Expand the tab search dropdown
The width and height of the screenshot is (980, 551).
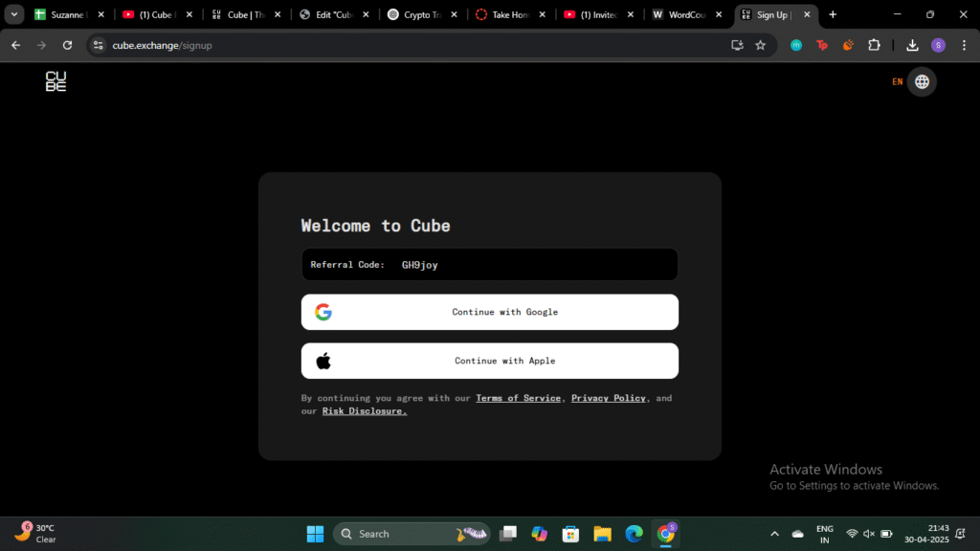(x=13, y=14)
